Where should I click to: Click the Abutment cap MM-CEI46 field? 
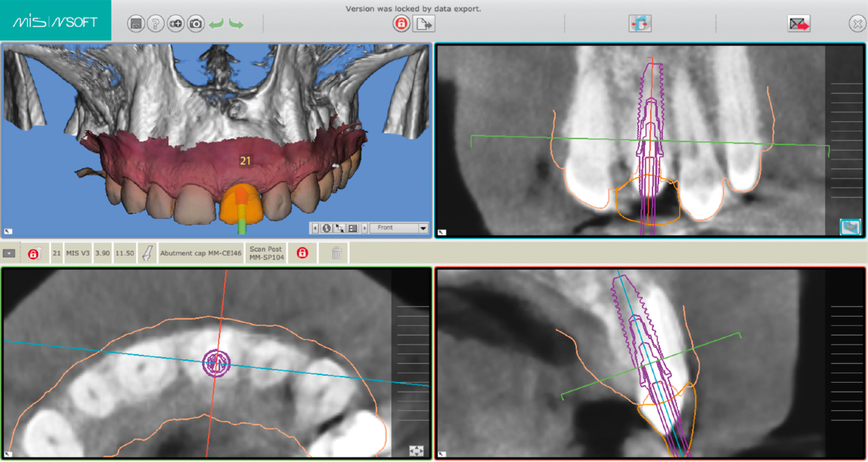click(x=201, y=254)
